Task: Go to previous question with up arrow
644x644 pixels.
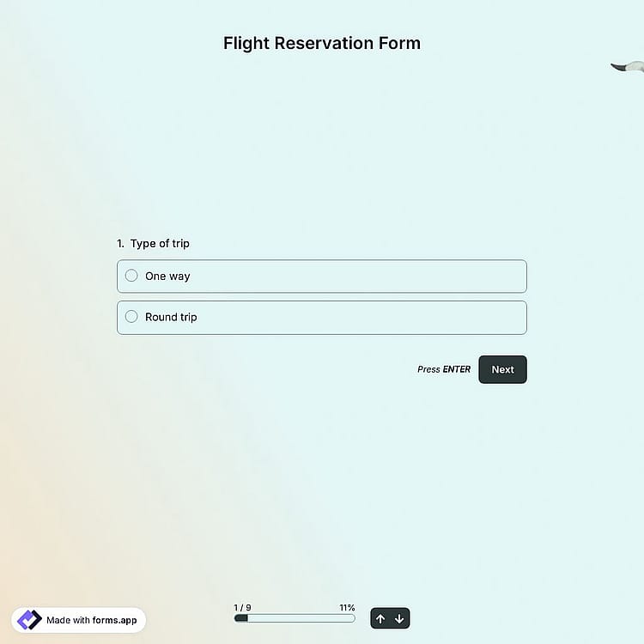Action: coord(380,618)
